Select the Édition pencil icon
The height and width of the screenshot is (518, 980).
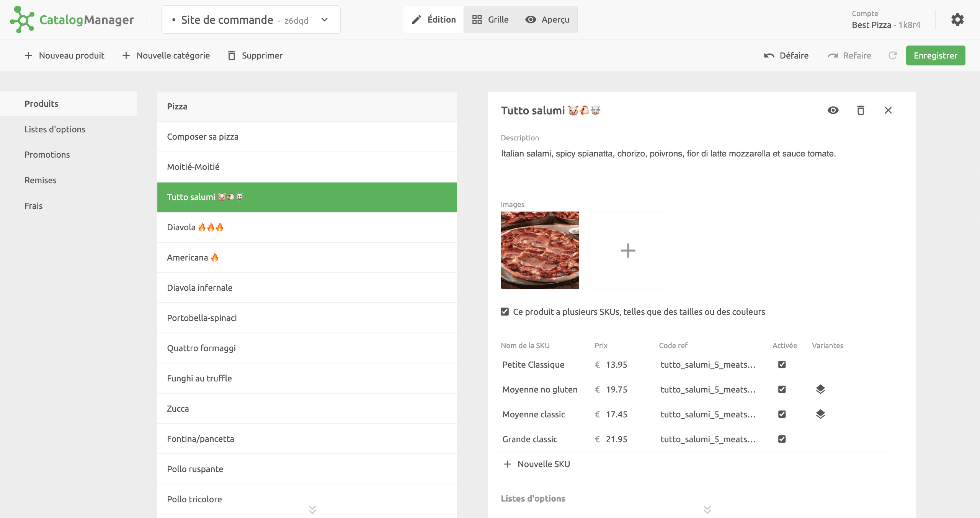click(417, 19)
